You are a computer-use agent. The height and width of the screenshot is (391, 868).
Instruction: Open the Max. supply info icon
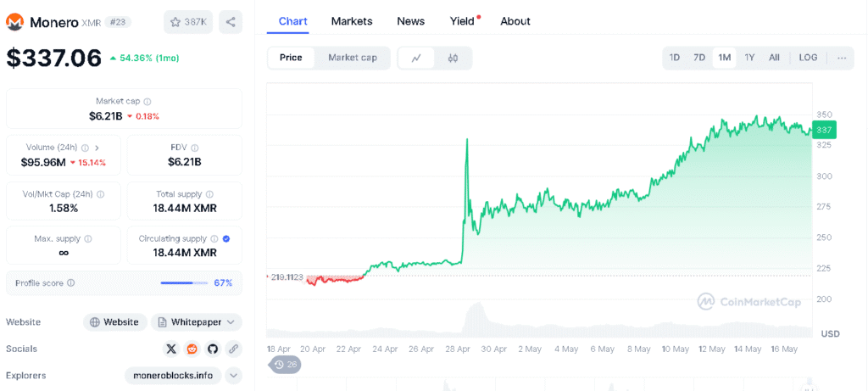click(88, 238)
